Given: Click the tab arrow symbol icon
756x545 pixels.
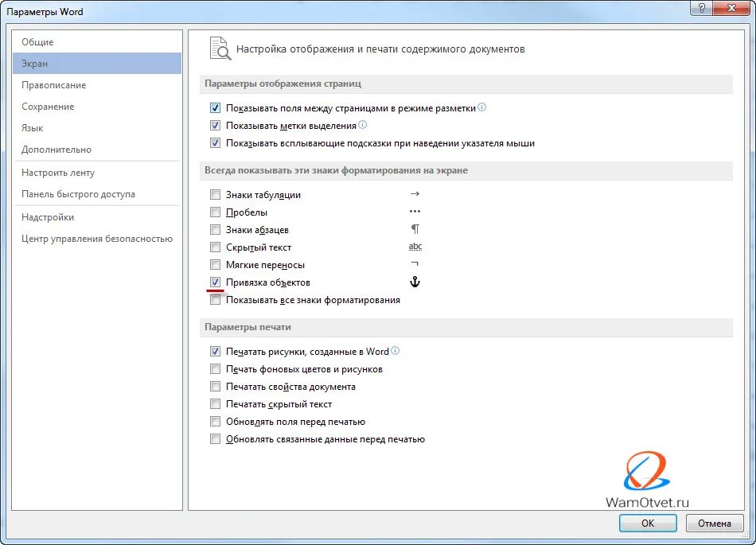Looking at the screenshot, I should coord(415,193).
